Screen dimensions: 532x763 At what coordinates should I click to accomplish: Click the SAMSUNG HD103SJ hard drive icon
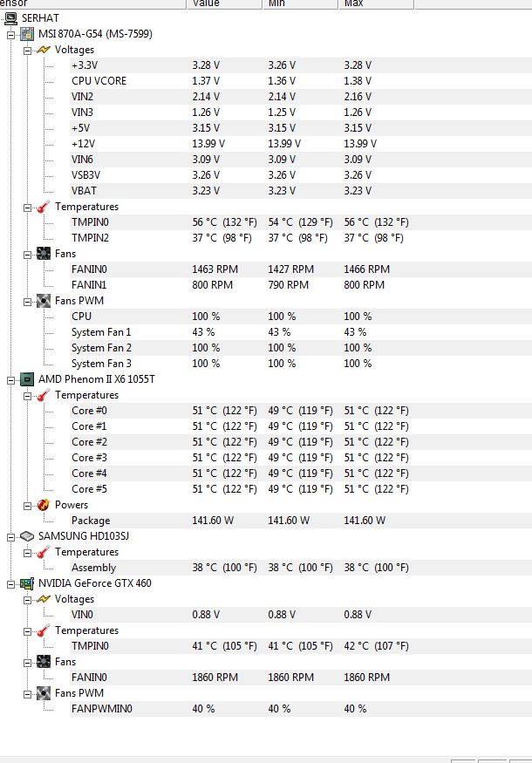27,536
